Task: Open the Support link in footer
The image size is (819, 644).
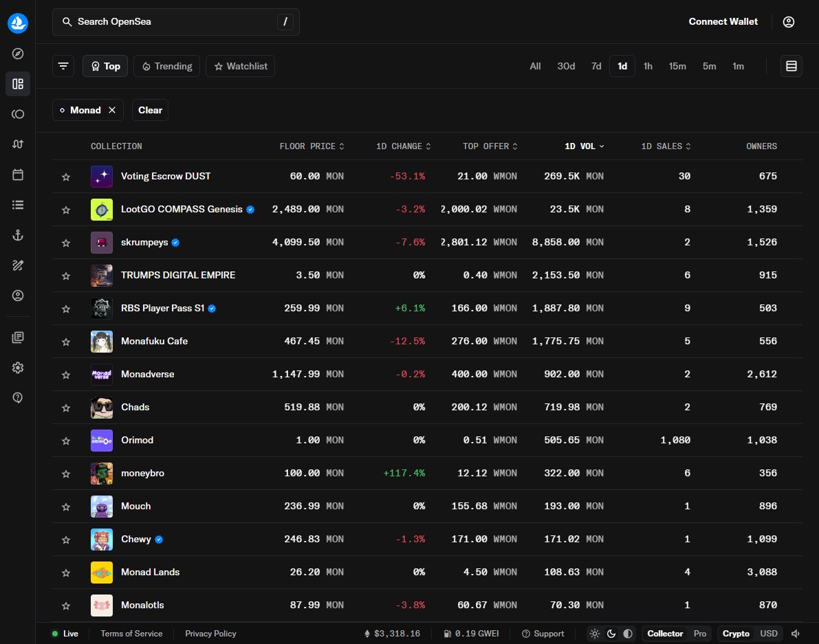Action: click(543, 634)
